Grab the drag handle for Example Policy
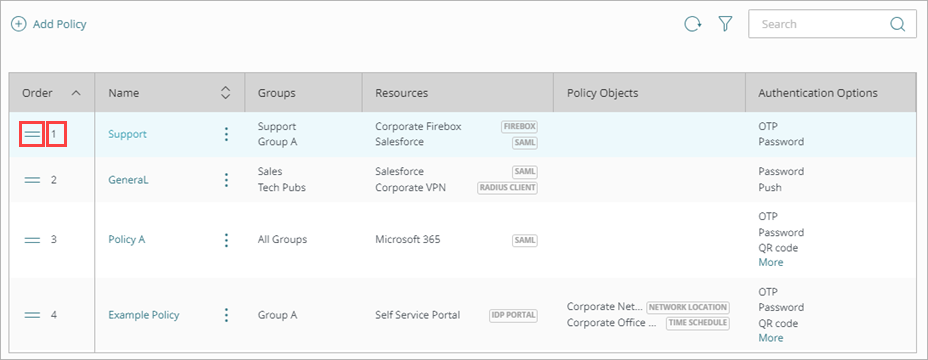This screenshot has height=360, width=928. pyautogui.click(x=32, y=315)
